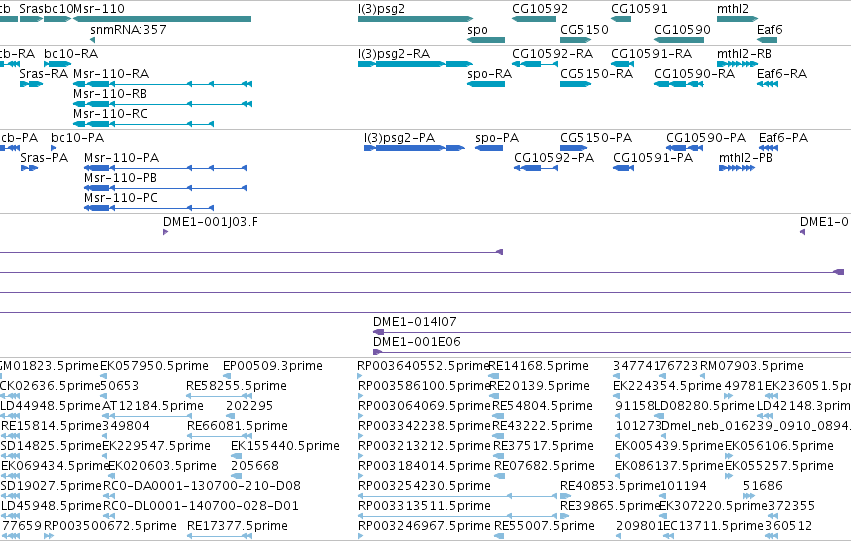Image resolution: width=851 pixels, height=541 pixels.
Task: Select the spo-RA transcript
Action: [x=486, y=84]
